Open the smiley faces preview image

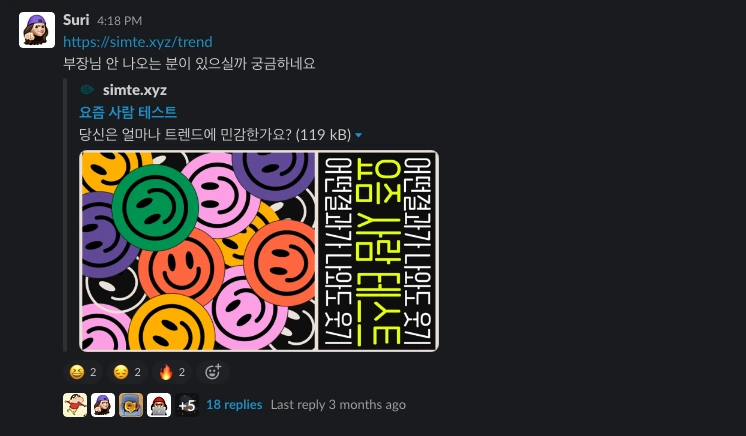point(259,251)
